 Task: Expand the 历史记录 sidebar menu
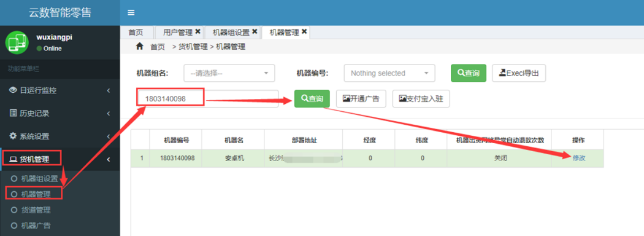pos(60,113)
